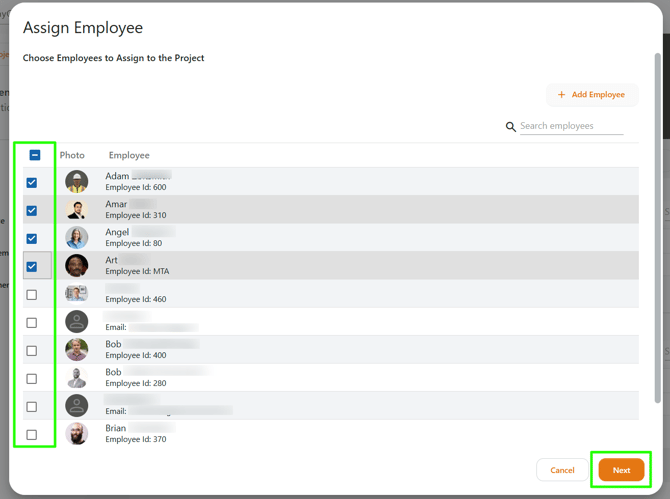This screenshot has width=670, height=499.
Task: Cancel the Assign Employee dialog
Action: pos(562,470)
